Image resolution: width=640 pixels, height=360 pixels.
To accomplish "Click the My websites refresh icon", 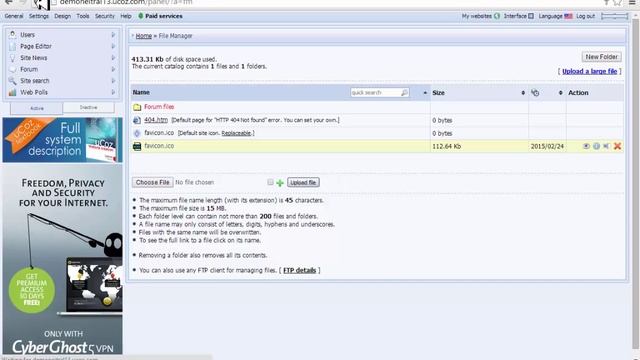I will point(497,16).
